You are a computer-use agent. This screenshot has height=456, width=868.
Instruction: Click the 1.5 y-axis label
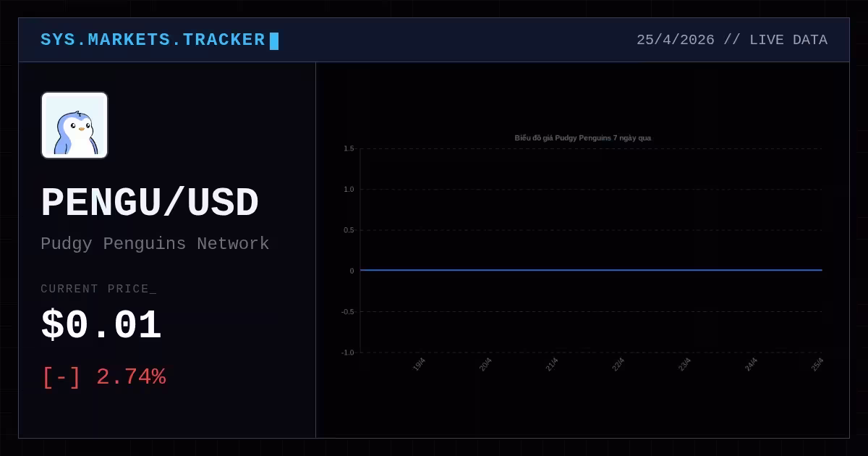(x=349, y=148)
